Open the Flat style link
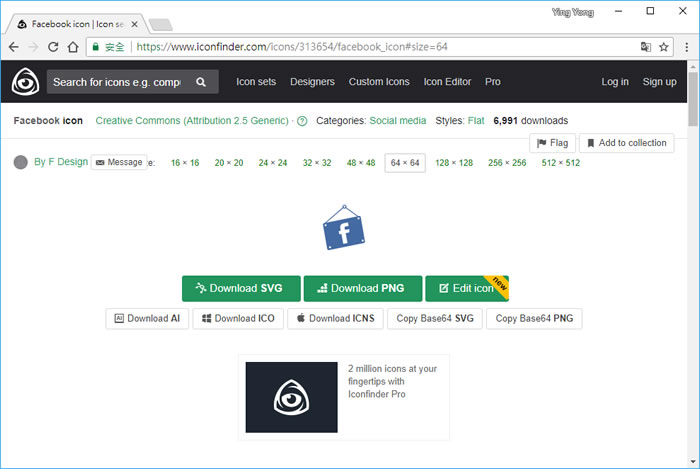Screen dimensions: 700x469 [x=476, y=120]
